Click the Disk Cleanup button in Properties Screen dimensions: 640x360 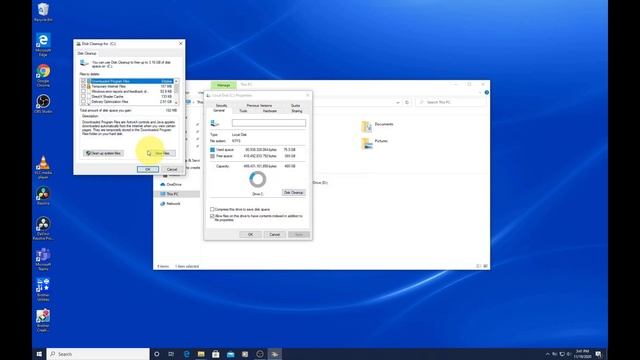(293, 192)
